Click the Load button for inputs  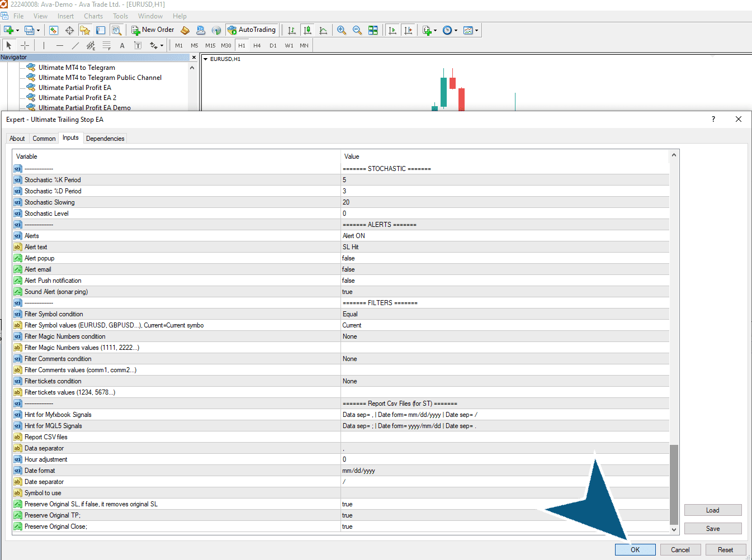[713, 510]
